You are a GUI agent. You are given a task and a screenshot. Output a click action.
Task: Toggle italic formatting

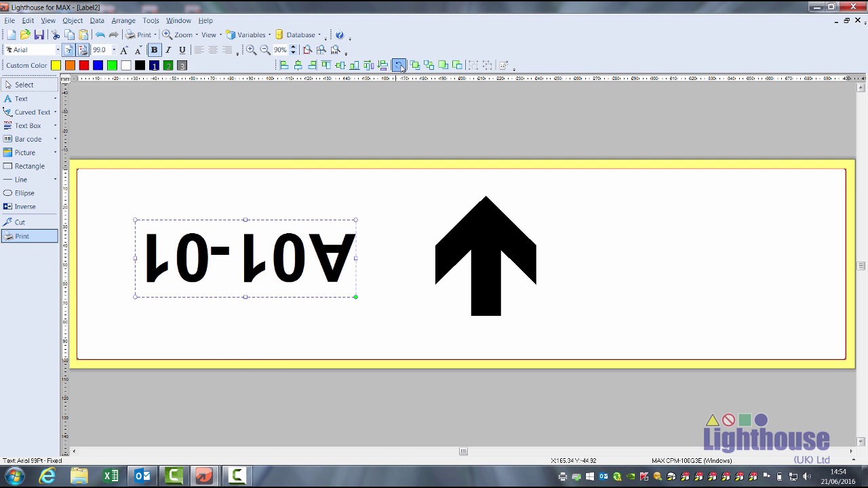point(168,50)
